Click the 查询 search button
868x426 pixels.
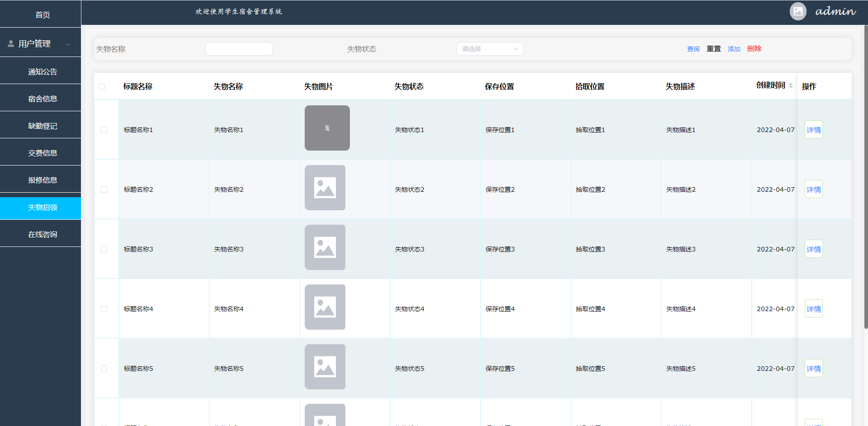(693, 49)
